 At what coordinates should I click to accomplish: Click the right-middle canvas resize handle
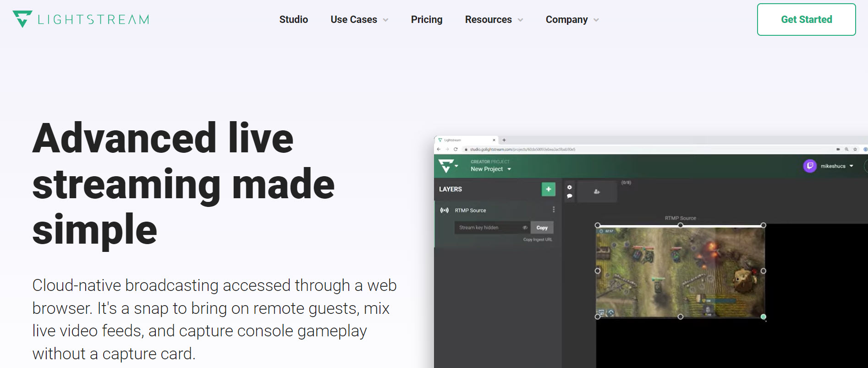[x=763, y=271]
